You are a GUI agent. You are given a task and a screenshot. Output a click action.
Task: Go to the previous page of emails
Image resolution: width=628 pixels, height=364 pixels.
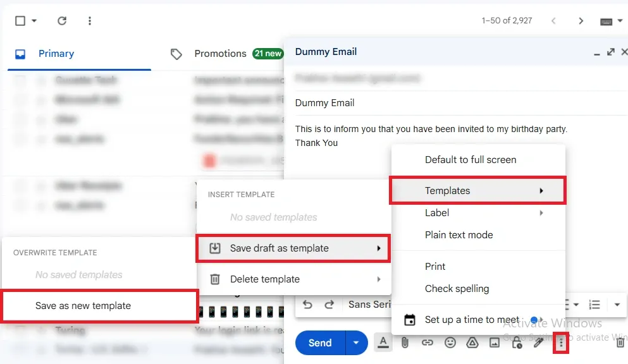553,21
